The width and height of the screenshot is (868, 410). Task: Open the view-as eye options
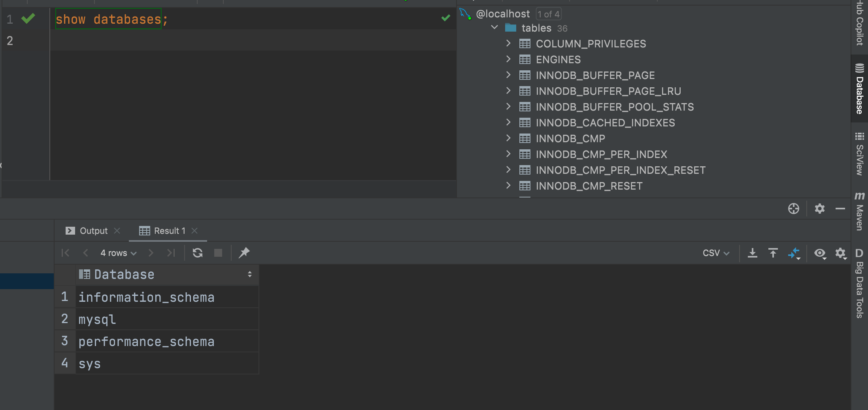pyautogui.click(x=820, y=253)
